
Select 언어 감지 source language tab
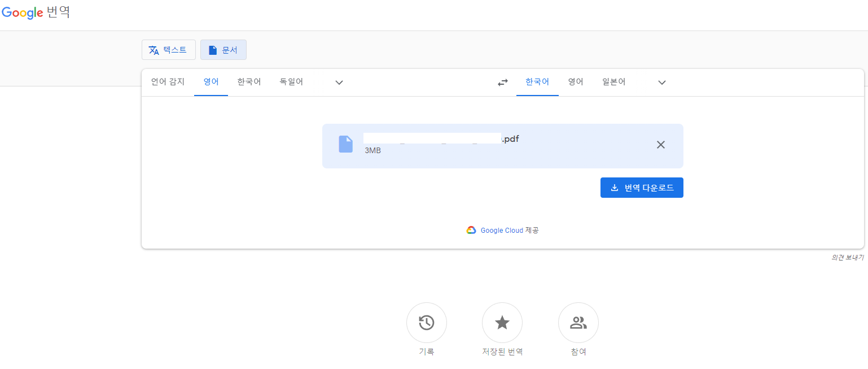pos(168,82)
